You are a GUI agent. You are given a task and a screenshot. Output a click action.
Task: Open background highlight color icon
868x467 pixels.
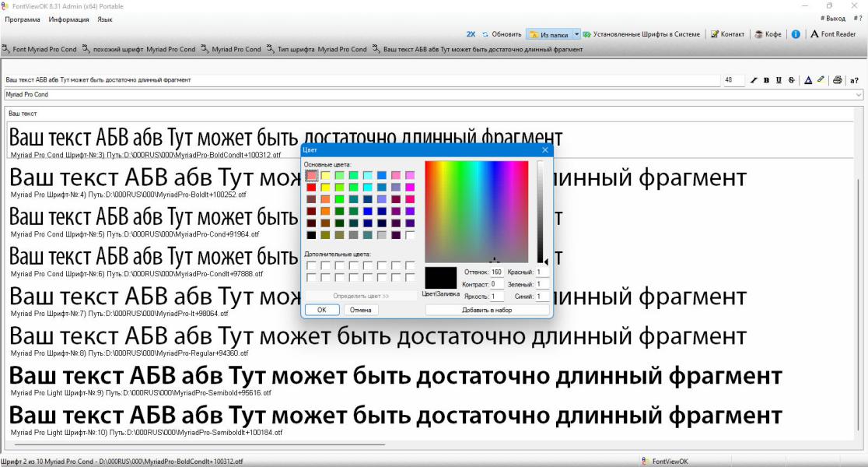[x=821, y=80]
